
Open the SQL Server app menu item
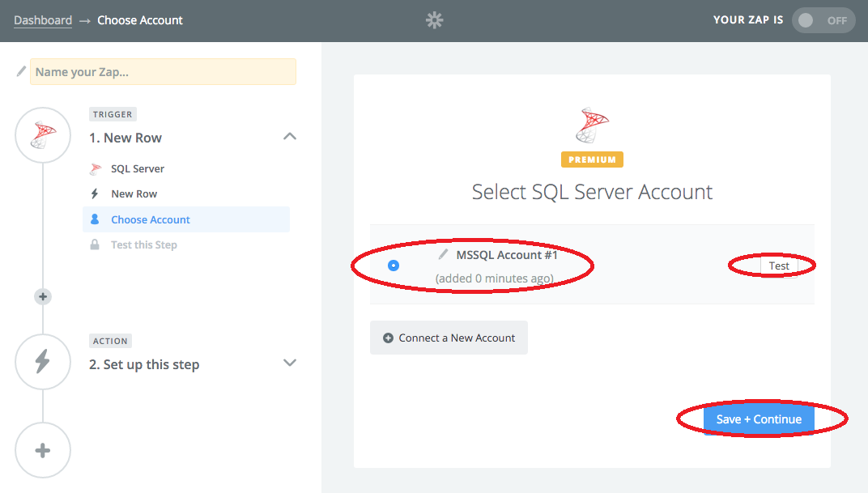tap(137, 168)
